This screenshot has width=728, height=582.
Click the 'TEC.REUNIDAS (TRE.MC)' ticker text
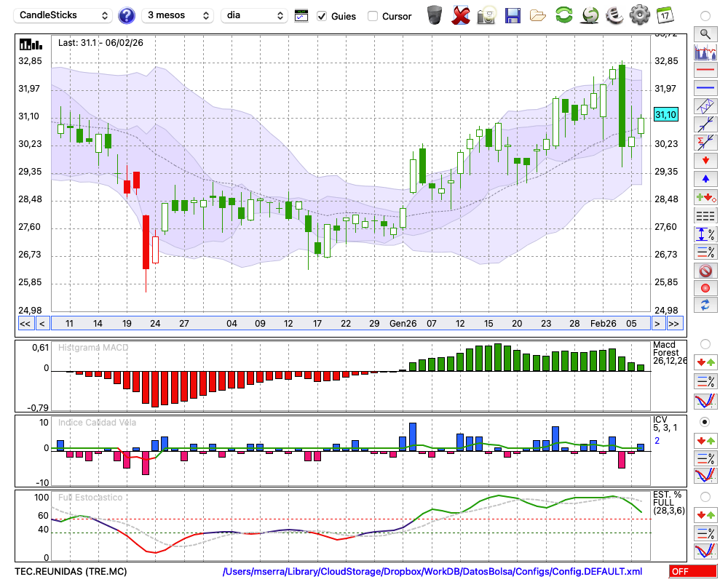71,571
